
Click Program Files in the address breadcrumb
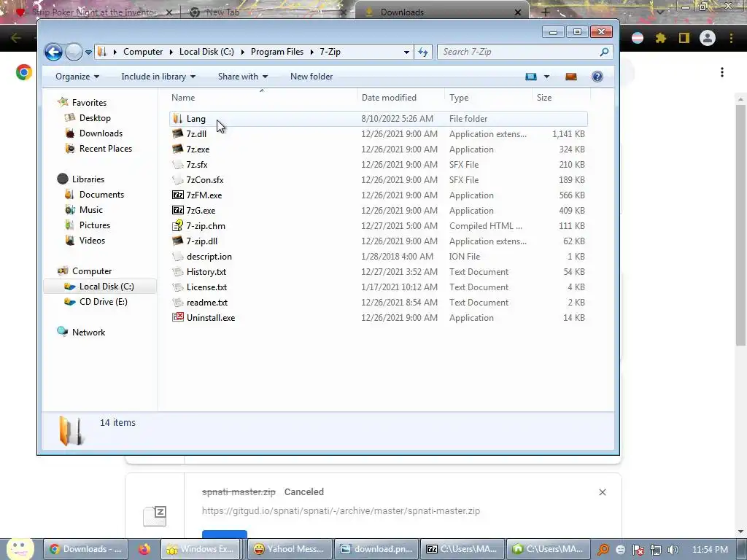(276, 52)
